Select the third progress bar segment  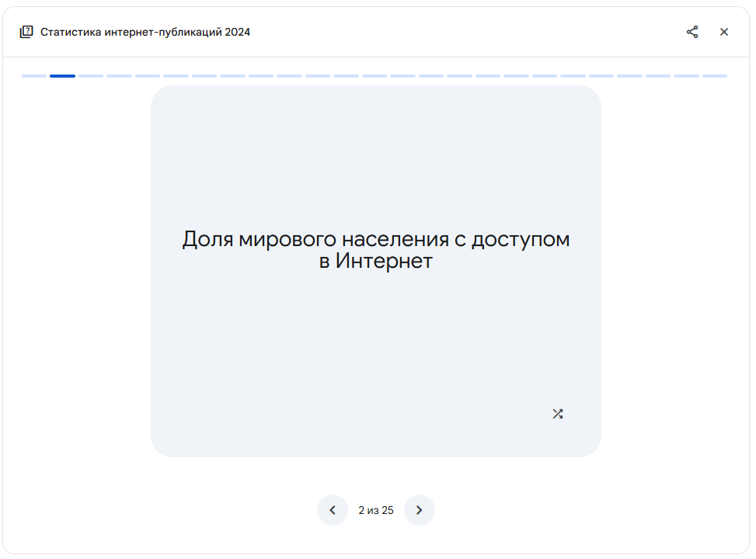(x=91, y=76)
